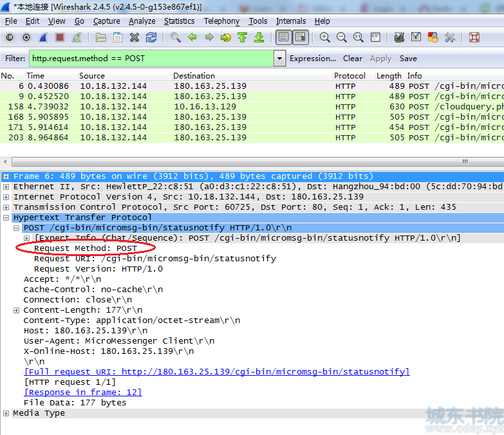This screenshot has height=435, width=504.
Task: Collapse the POST statusnotify request line
Action: (16, 228)
